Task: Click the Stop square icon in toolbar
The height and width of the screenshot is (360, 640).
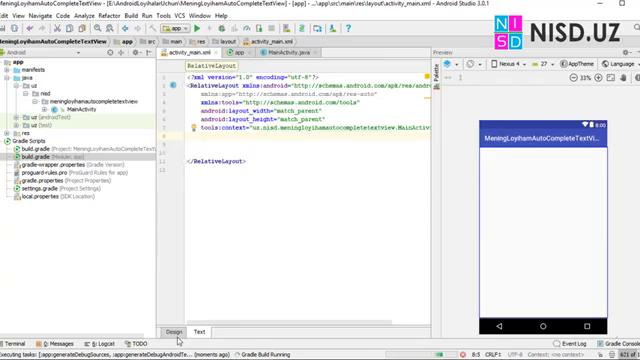Action: [271, 28]
